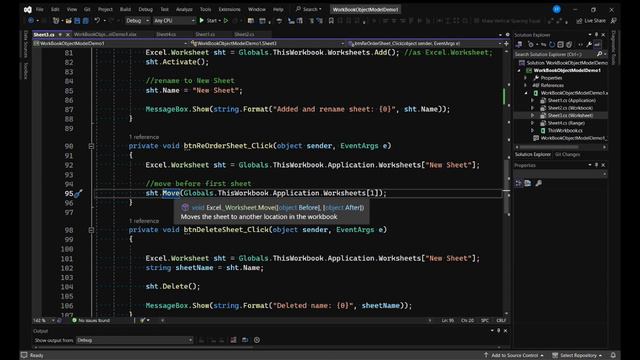
Task: Click Solution Explorer refresh (sync) icon
Action: coord(552,44)
